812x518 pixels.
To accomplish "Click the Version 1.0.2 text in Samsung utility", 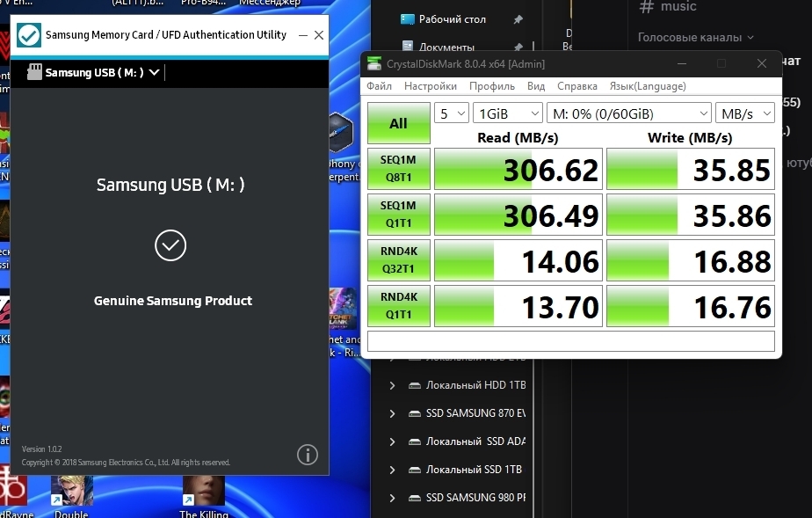I will [41, 449].
